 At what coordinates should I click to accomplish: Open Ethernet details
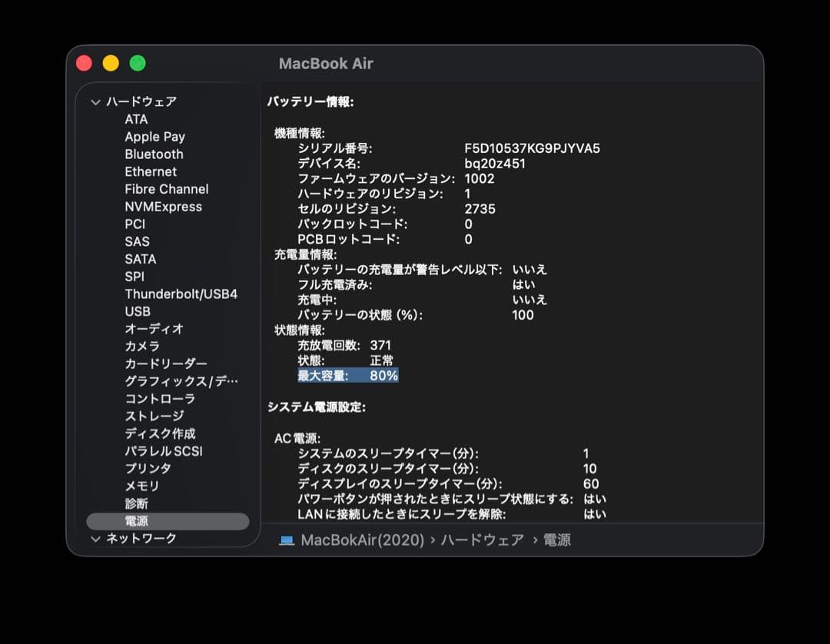click(150, 171)
